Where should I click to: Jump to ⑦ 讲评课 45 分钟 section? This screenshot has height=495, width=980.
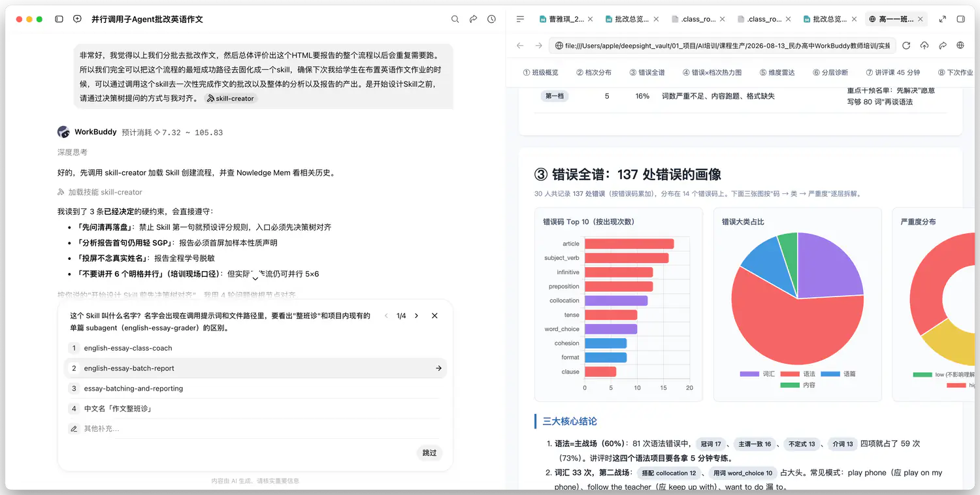point(893,72)
